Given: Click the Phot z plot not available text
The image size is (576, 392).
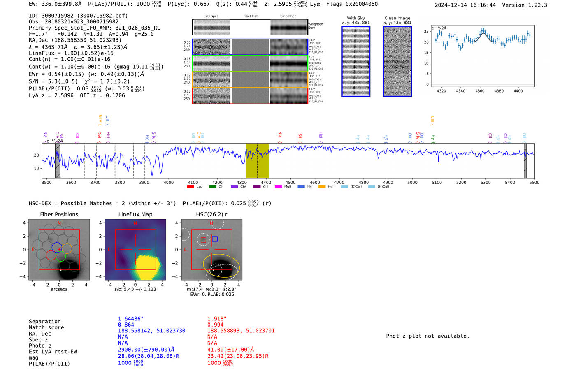Looking at the screenshot, I should [427, 336].
